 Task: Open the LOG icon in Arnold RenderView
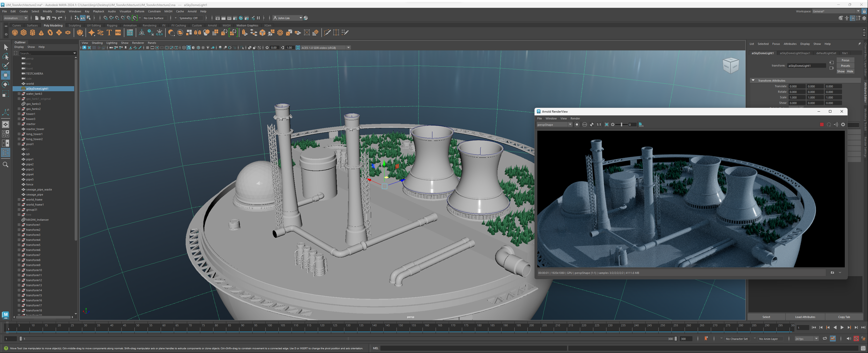(x=641, y=124)
